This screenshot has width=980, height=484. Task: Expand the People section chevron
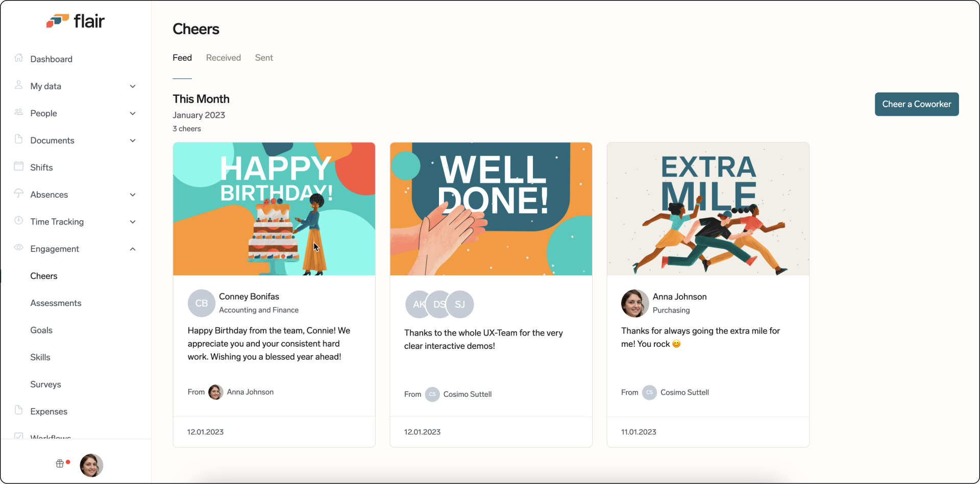click(x=133, y=113)
